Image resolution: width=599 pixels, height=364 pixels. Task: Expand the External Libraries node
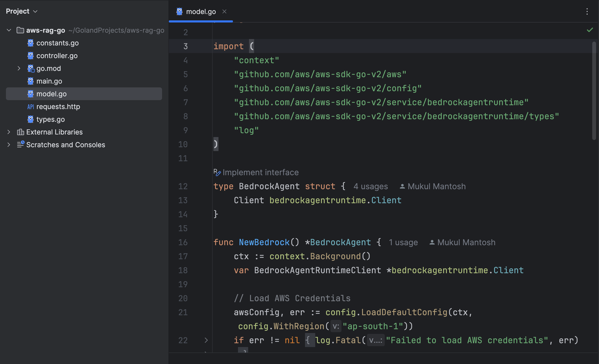tap(9, 132)
